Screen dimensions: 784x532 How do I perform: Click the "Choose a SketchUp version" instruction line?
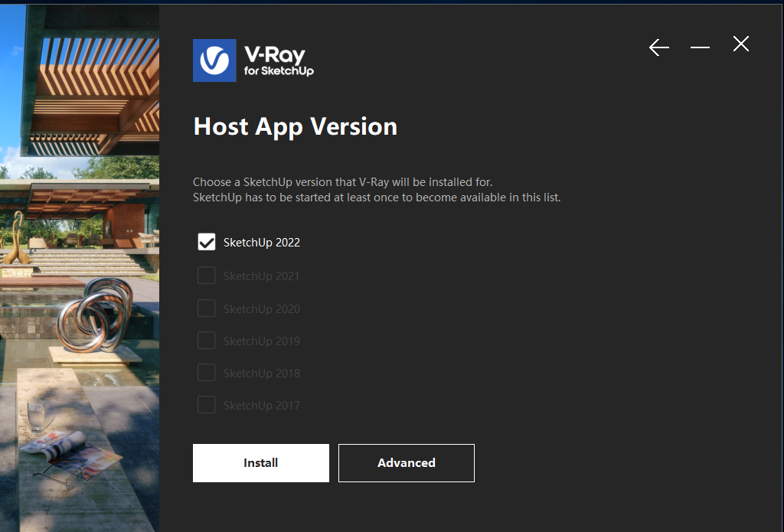342,182
